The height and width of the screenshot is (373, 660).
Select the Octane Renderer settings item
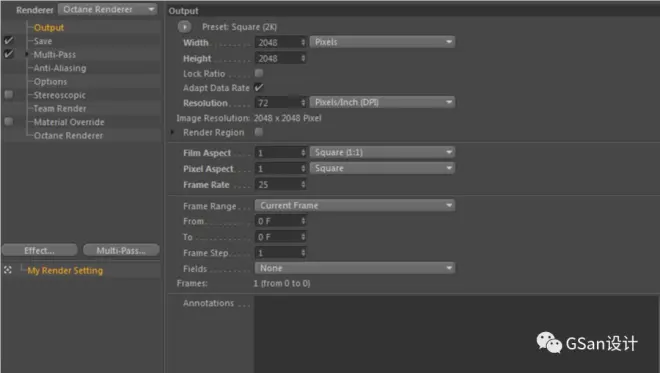pos(68,135)
